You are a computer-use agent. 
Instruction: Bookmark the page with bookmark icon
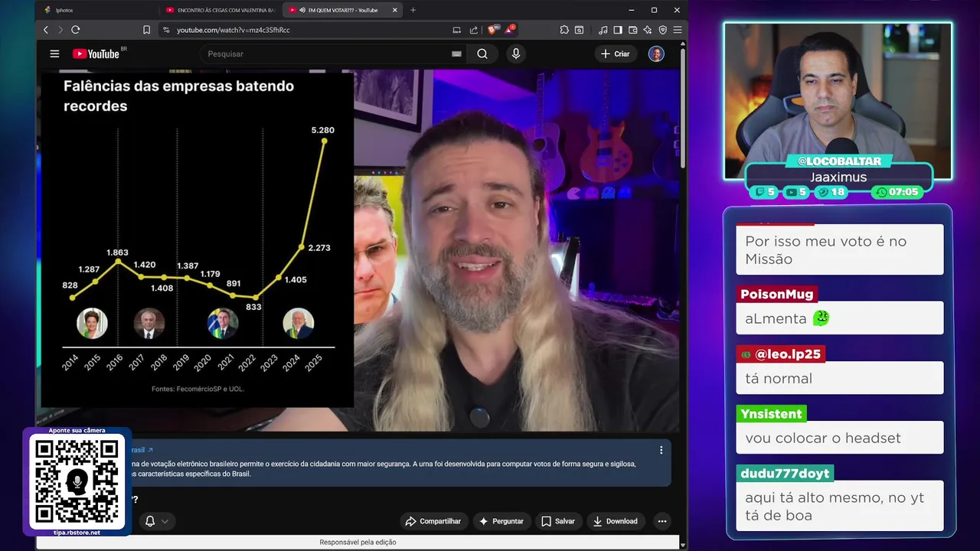click(146, 30)
